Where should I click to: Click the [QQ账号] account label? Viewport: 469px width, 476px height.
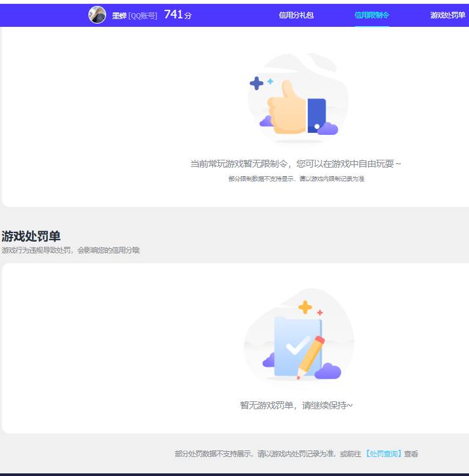[x=143, y=16]
